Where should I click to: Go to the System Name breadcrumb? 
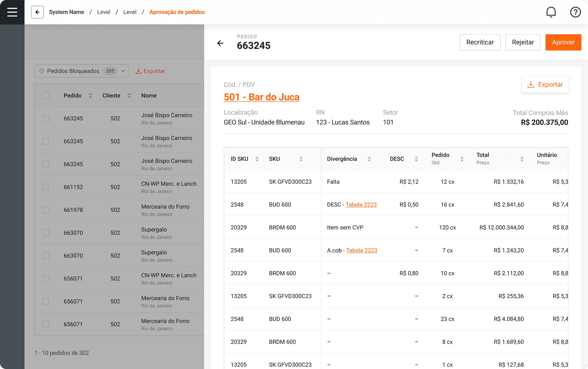pyautogui.click(x=66, y=12)
